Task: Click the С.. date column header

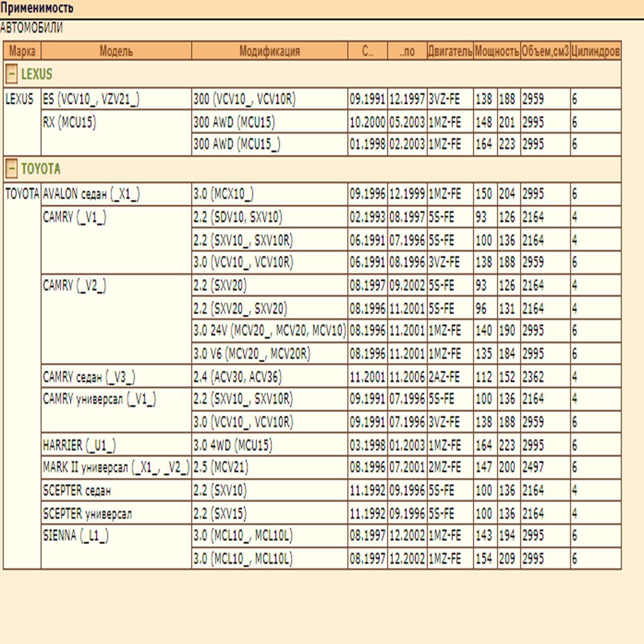Action: click(367, 51)
